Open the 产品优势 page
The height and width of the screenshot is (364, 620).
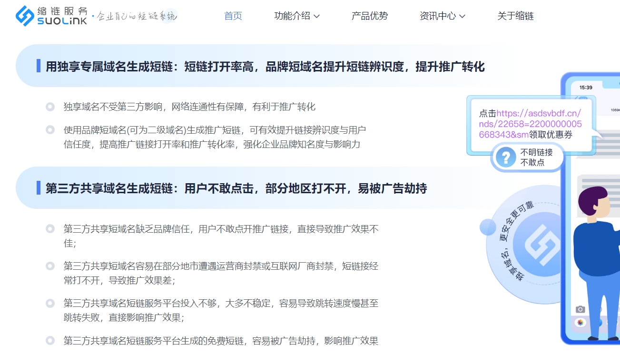click(x=370, y=16)
